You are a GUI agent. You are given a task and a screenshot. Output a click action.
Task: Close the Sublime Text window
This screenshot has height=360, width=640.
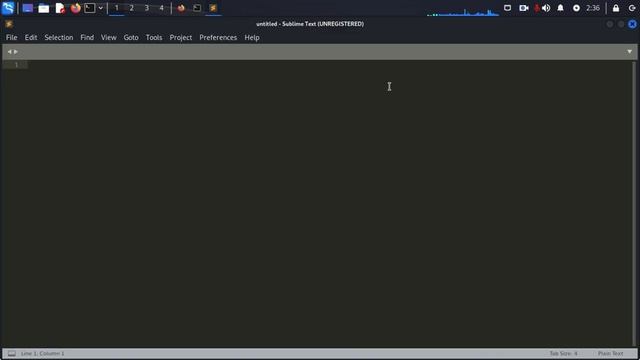(x=632, y=24)
